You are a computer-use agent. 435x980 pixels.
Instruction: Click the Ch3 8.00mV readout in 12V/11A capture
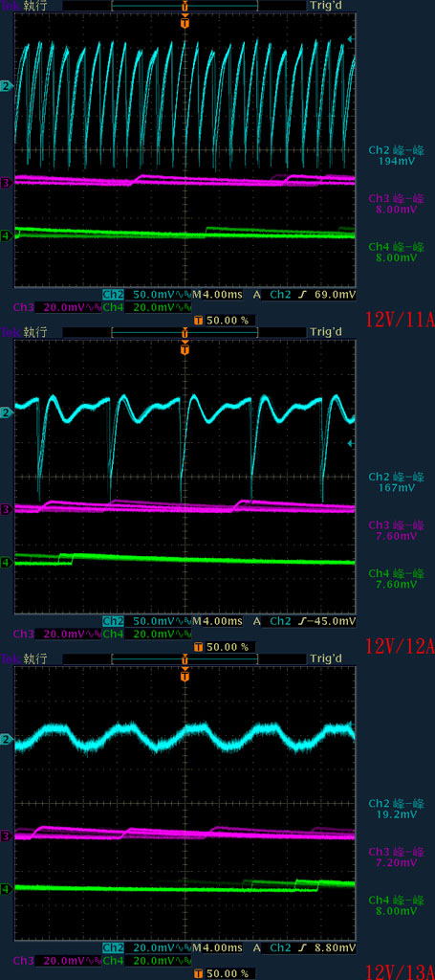[397, 204]
